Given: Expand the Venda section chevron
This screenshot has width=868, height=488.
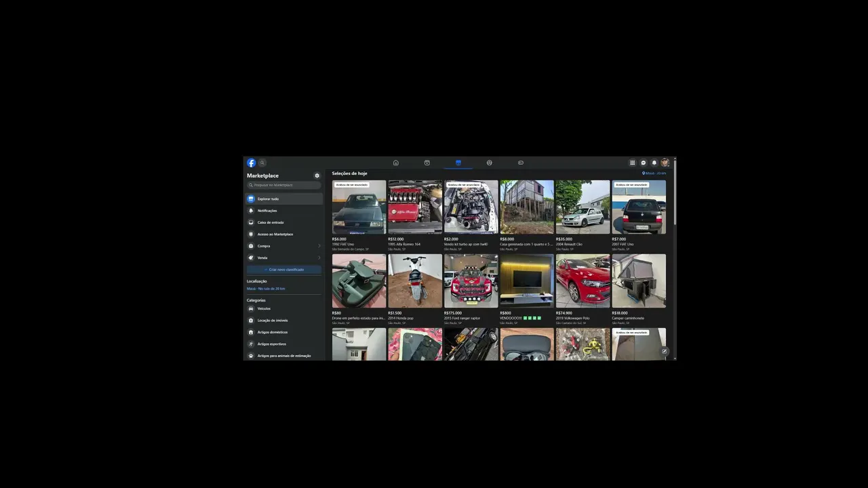Looking at the screenshot, I should click(319, 258).
